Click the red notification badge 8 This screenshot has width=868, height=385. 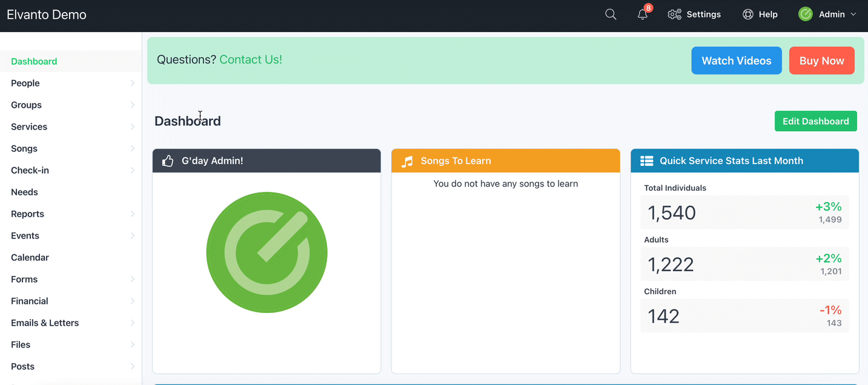(649, 8)
